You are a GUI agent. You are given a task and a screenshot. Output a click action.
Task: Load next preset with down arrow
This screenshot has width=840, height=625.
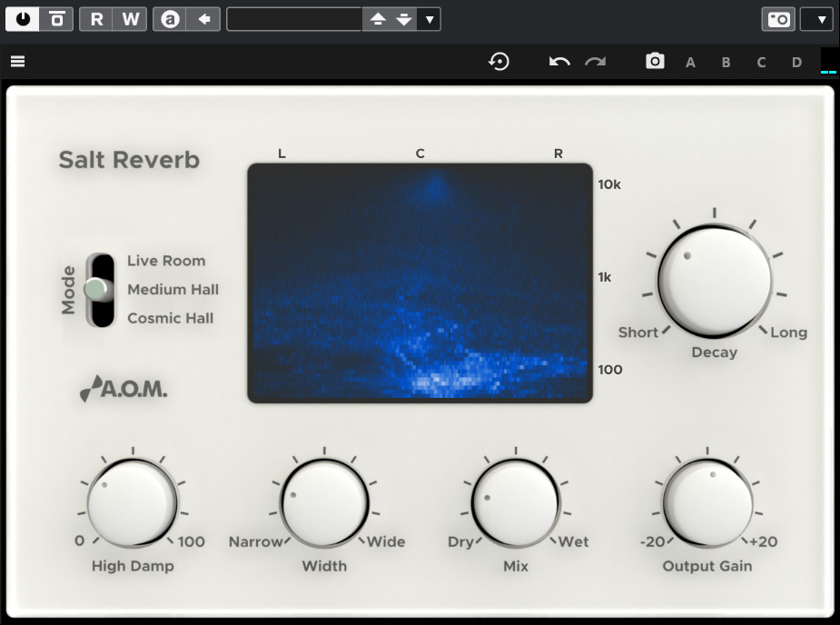(x=404, y=19)
